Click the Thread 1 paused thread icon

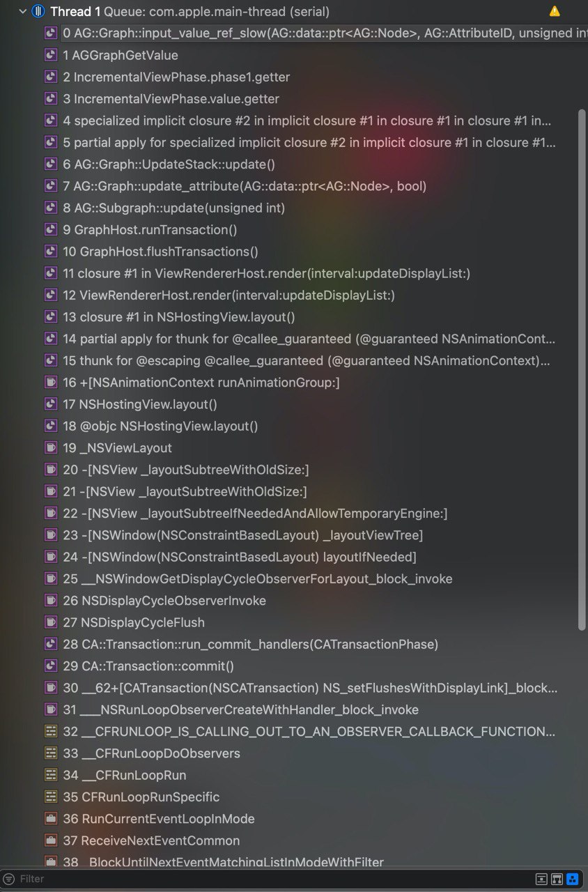38,11
